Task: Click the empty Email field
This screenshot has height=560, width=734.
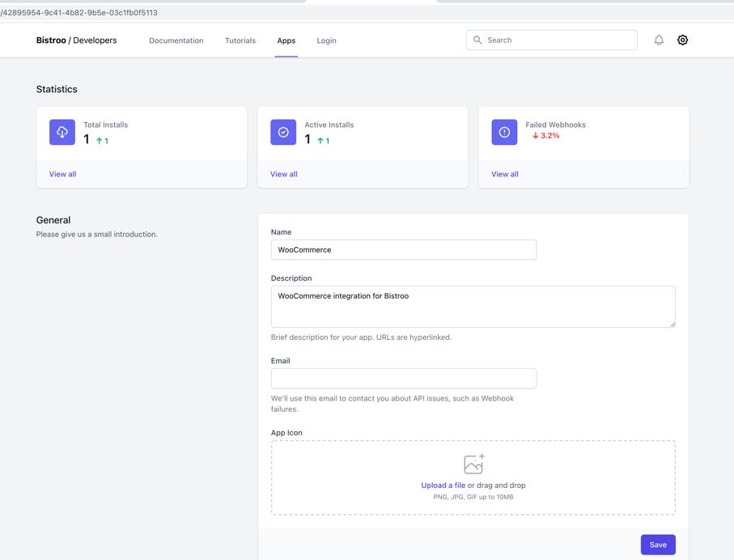Action: [x=404, y=379]
